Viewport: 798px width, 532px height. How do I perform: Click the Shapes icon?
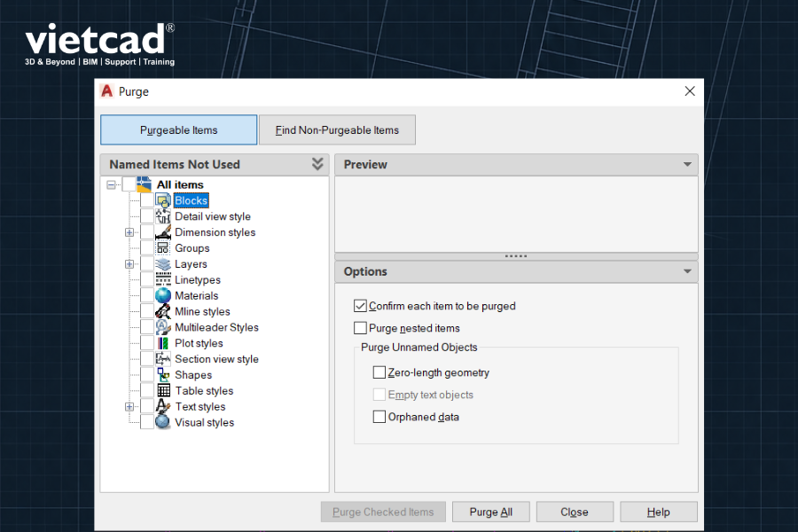(163, 375)
